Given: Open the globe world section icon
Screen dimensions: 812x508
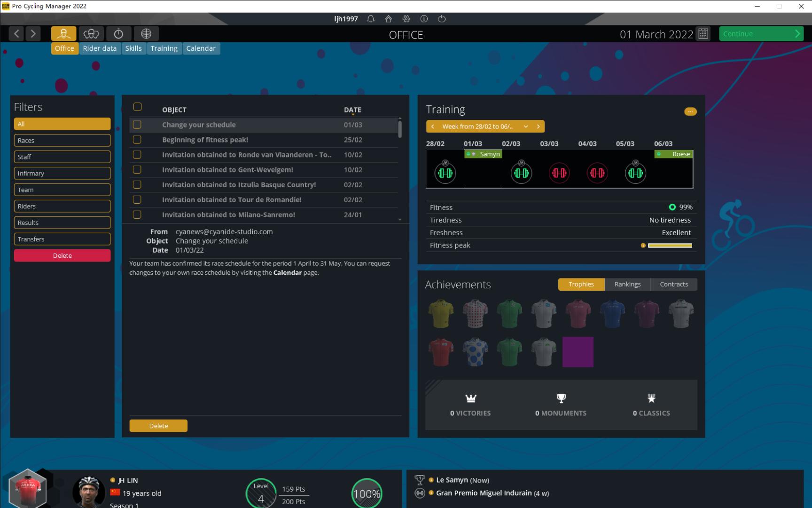Looking at the screenshot, I should [x=146, y=34].
